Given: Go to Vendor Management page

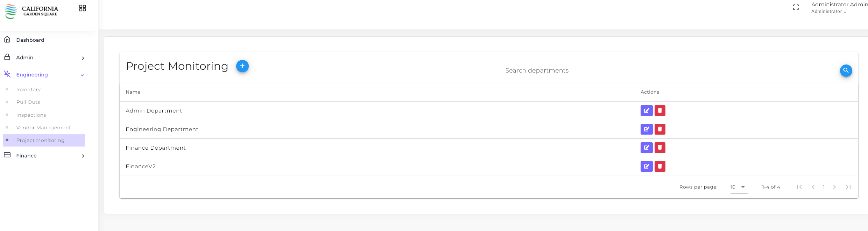Looking at the screenshot, I should click(x=43, y=128).
